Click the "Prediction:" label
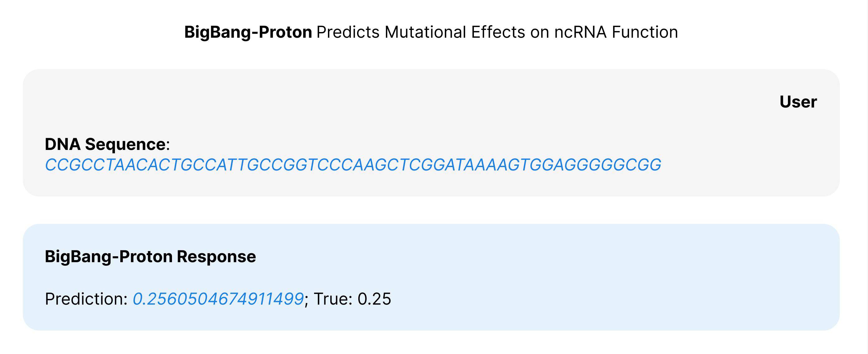Viewport: 868px width, 354px height. [x=86, y=299]
